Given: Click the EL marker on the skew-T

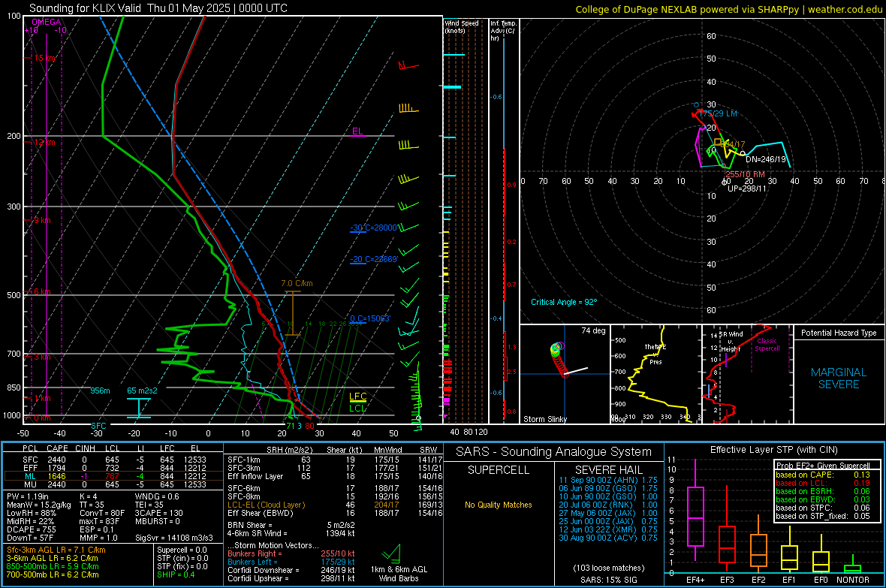Looking at the screenshot, I should pos(357,131).
